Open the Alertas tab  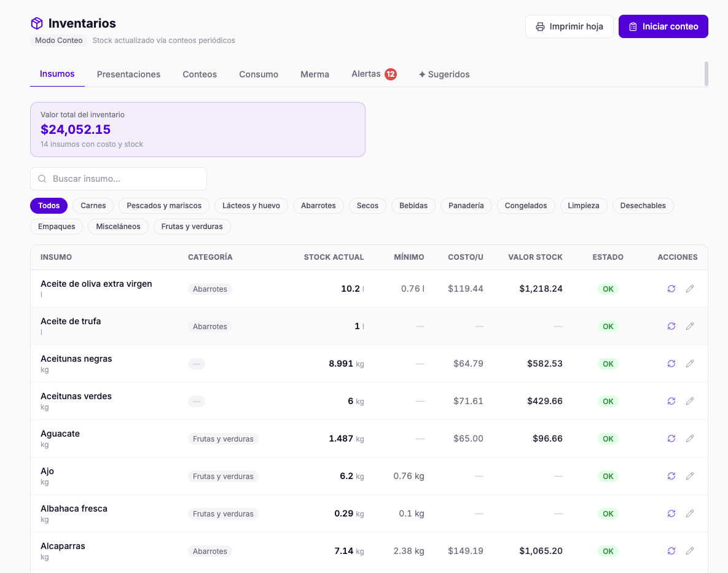point(374,74)
